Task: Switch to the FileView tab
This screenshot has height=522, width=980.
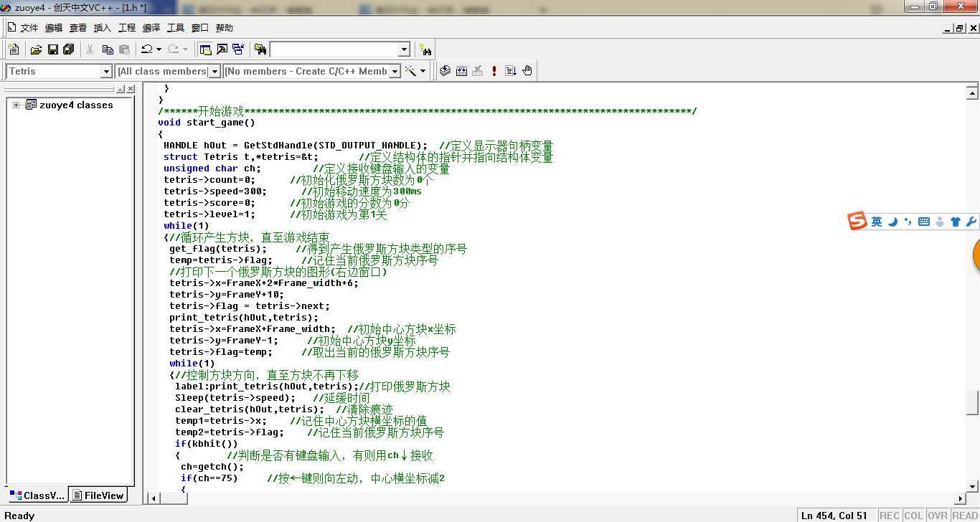Action: [98, 495]
